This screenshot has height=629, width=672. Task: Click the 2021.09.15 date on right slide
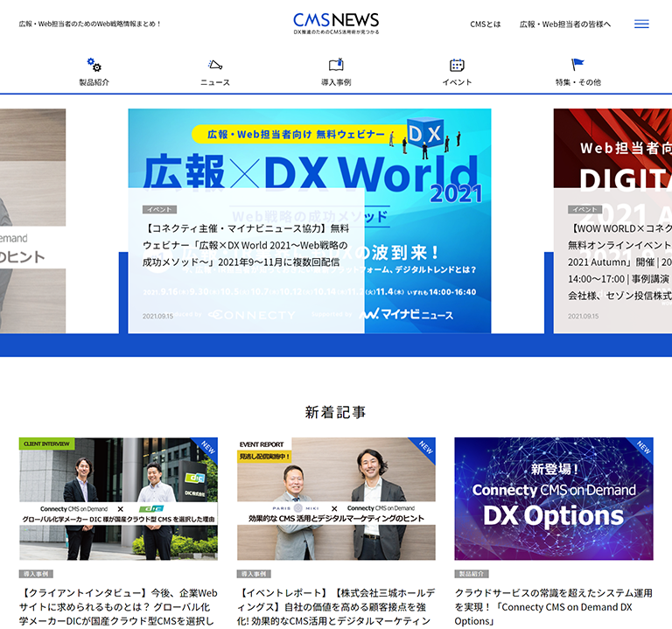click(x=584, y=316)
